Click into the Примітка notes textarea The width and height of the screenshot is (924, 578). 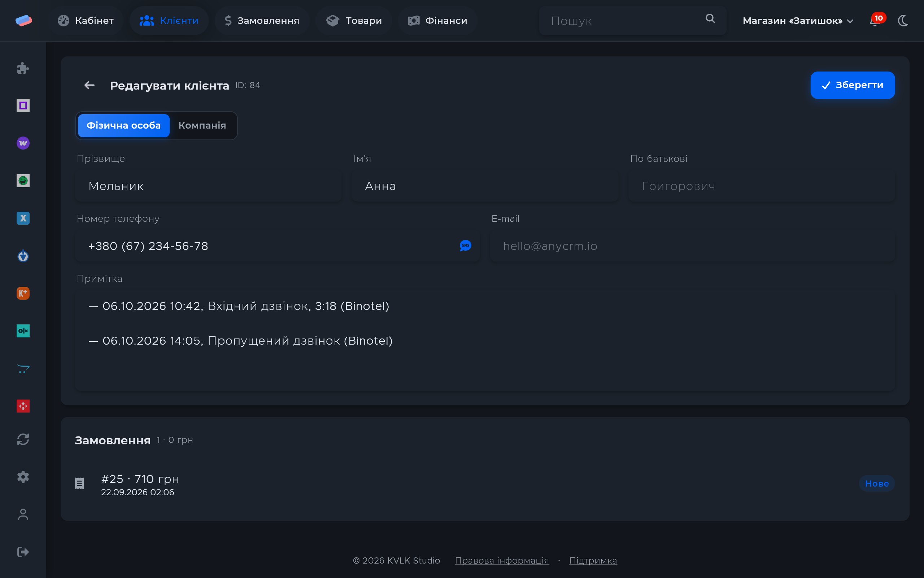485,340
